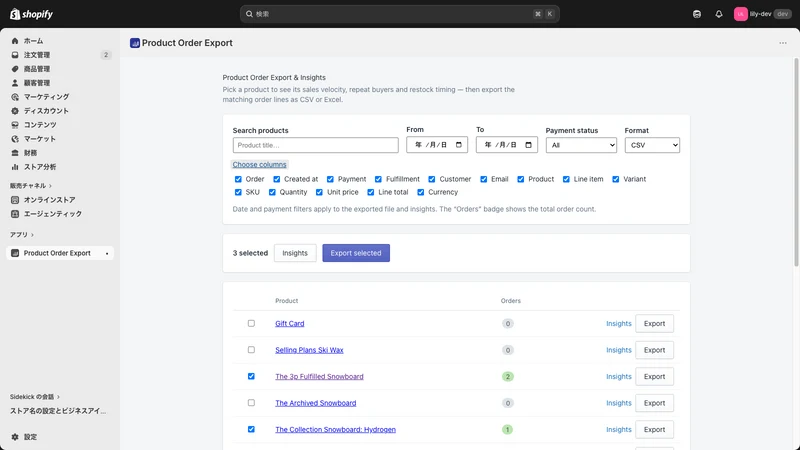
Task: Uncheck the Created at column checkbox
Action: 277,179
